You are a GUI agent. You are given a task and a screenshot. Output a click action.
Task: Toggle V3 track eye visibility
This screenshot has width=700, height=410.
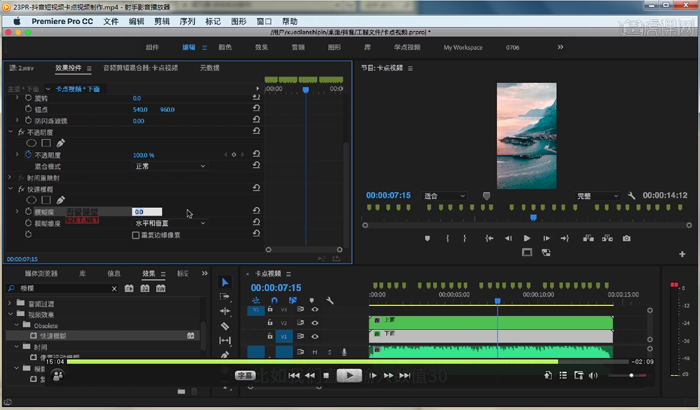(315, 309)
